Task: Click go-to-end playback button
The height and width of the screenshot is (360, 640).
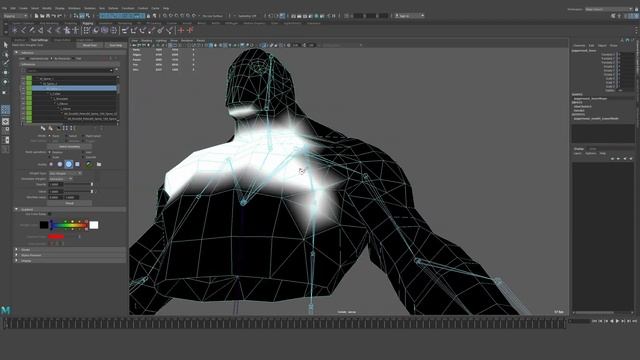Action: (x=634, y=321)
